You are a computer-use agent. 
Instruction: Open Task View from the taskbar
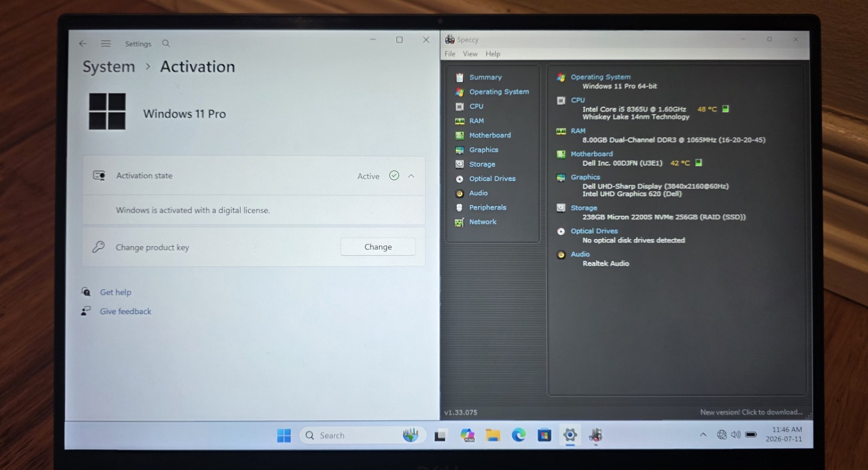click(x=441, y=435)
